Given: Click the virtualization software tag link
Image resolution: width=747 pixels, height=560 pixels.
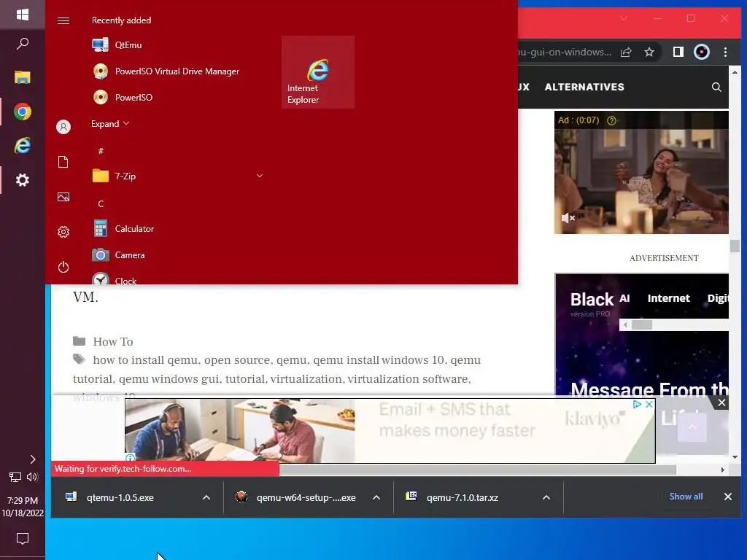Looking at the screenshot, I should [409, 379].
